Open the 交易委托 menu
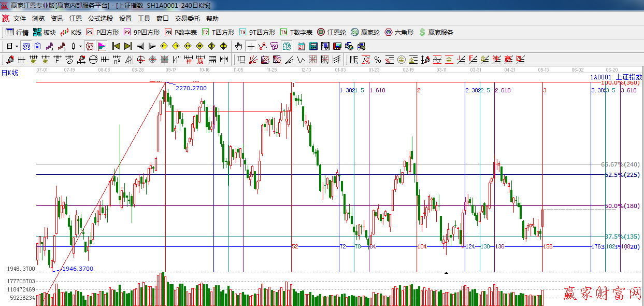This screenshot has width=644, height=306. point(187,19)
